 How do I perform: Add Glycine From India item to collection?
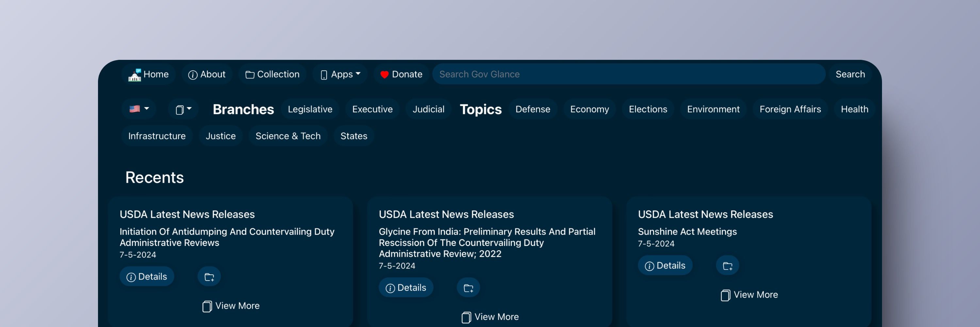tap(468, 287)
